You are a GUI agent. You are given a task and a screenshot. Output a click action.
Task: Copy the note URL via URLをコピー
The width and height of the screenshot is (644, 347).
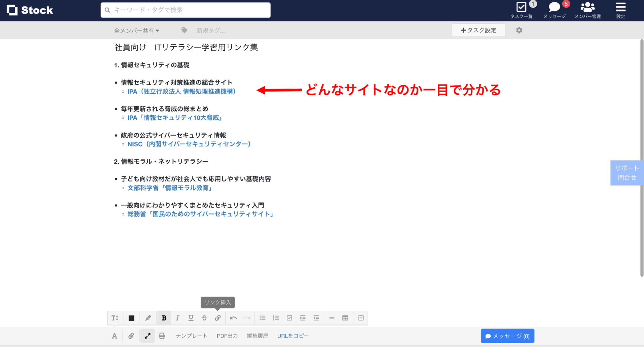292,336
